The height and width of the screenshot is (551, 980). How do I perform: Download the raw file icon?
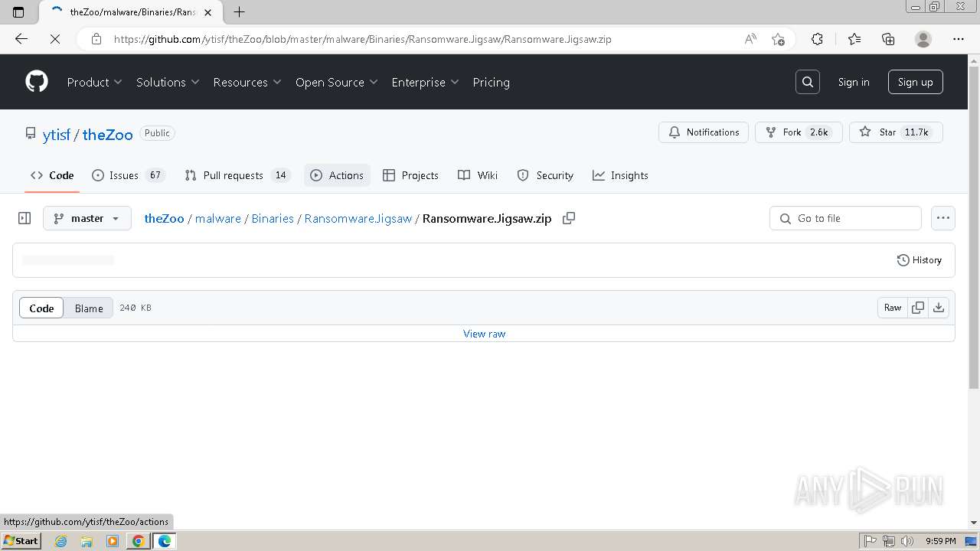(x=939, y=308)
